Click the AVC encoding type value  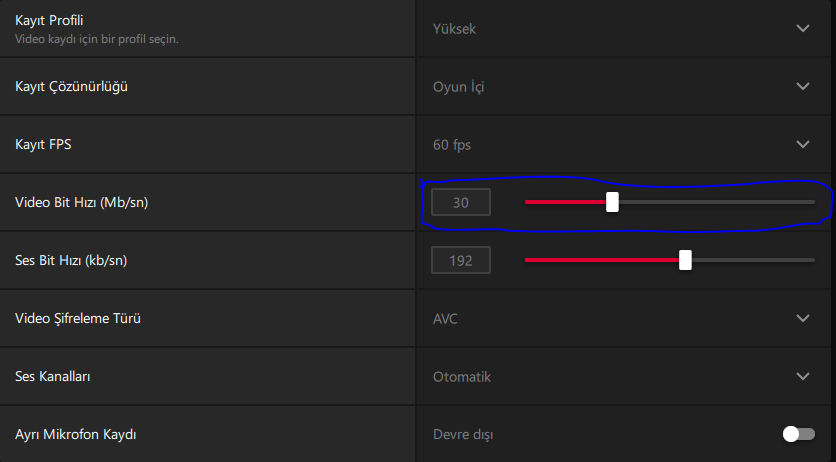446,319
